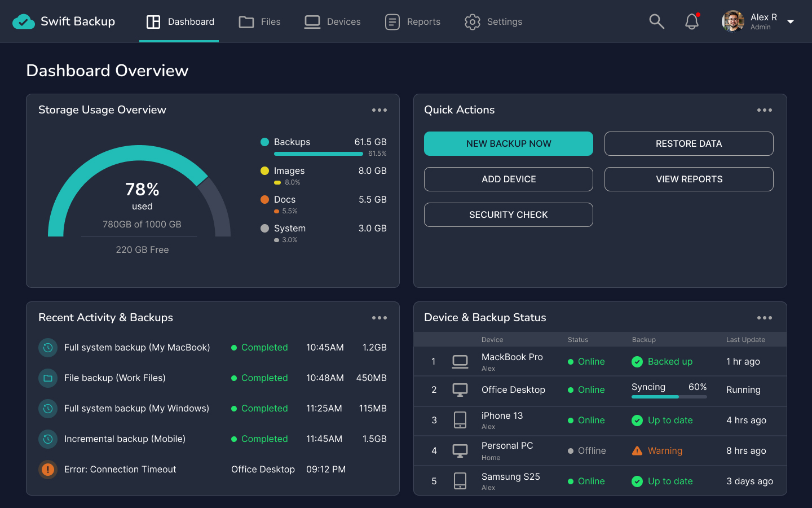Click the Up to date checkmark for Samsung S25
Screen dimensions: 812x508
click(637, 481)
